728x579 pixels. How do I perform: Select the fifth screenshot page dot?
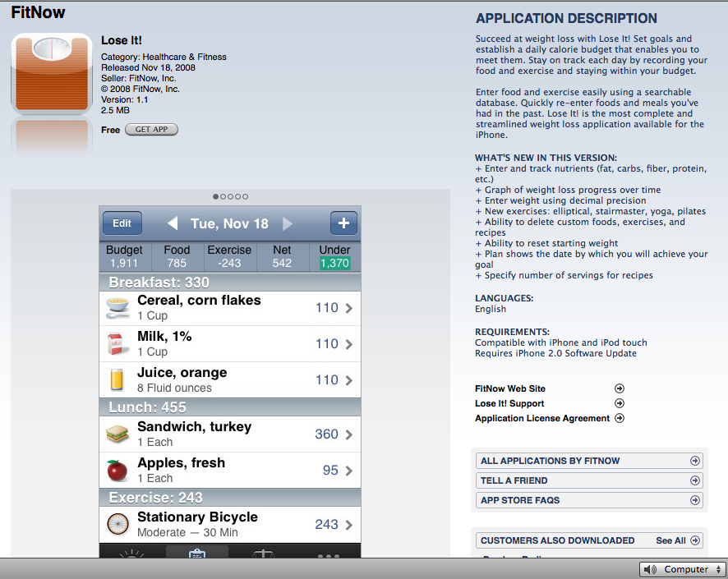(x=245, y=197)
